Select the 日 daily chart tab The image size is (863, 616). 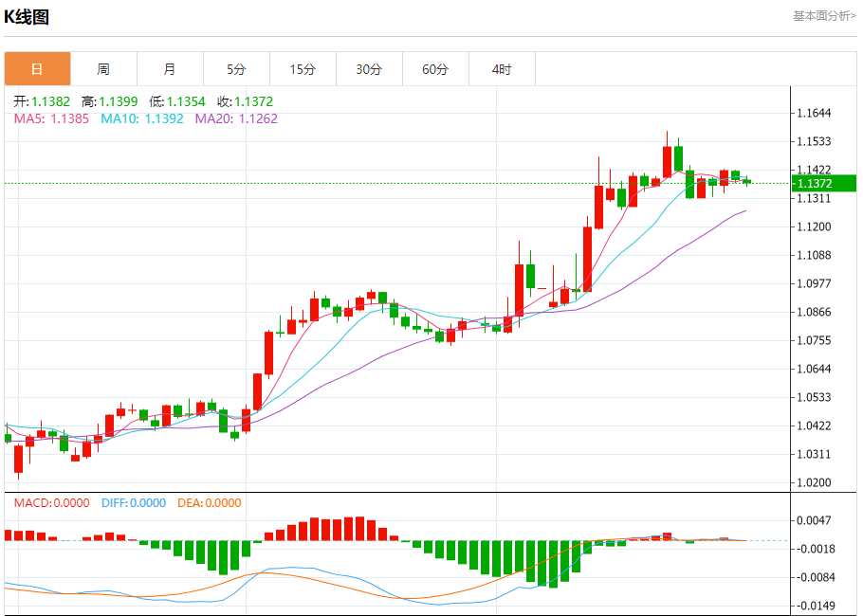tap(37, 69)
